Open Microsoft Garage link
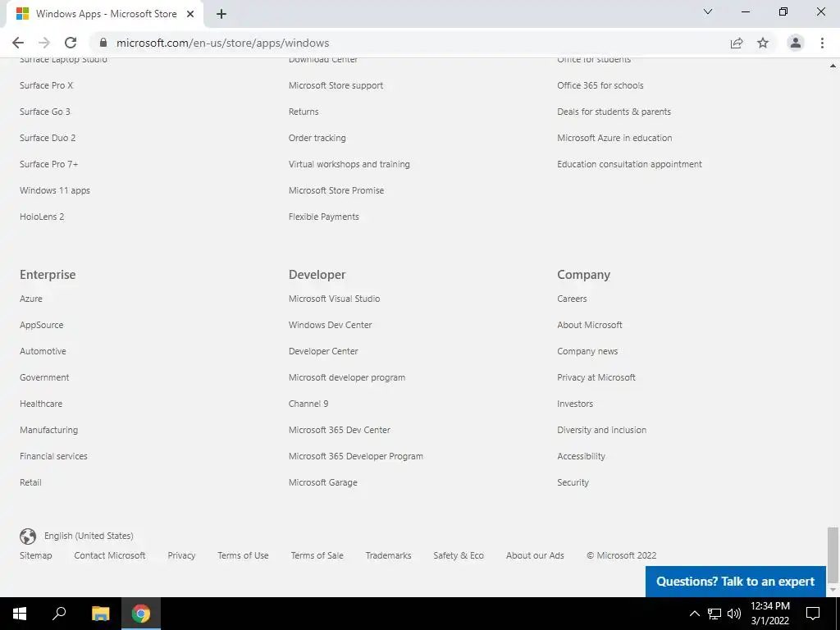 tap(323, 482)
